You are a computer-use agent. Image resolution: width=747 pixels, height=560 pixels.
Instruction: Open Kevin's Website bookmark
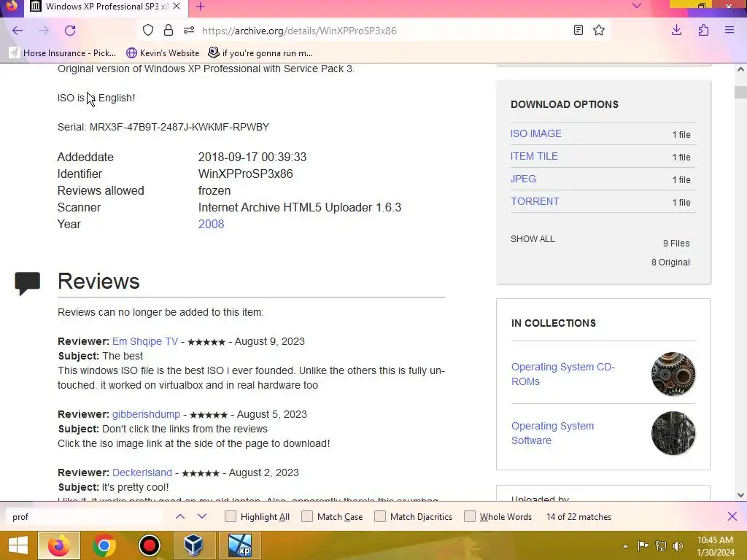click(x=163, y=52)
